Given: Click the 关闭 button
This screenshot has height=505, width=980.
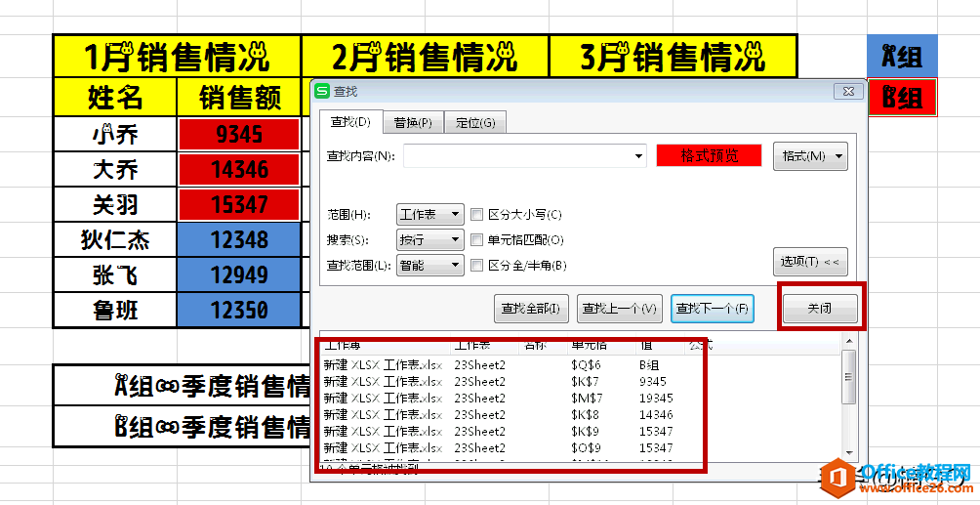Looking at the screenshot, I should (x=819, y=309).
